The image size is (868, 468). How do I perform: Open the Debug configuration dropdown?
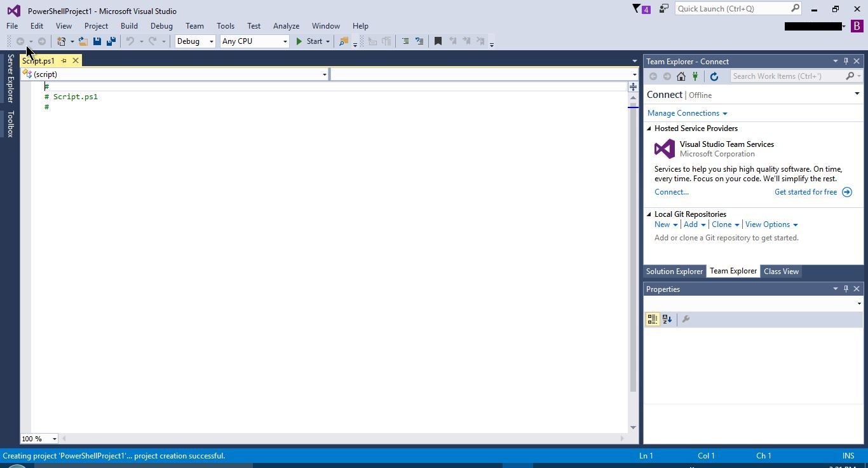(195, 41)
